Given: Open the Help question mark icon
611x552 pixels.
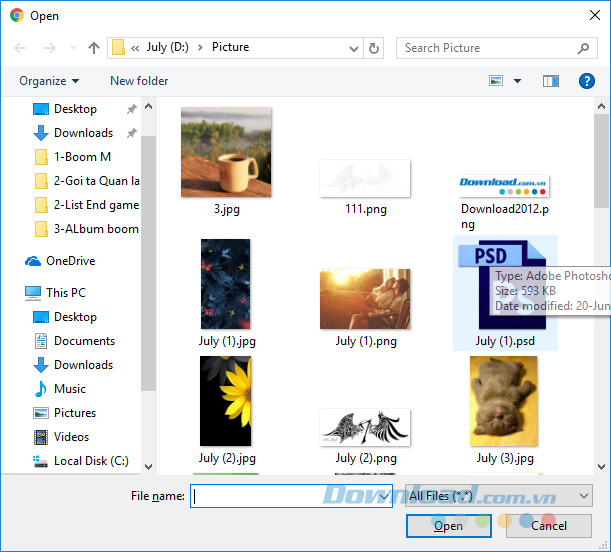Looking at the screenshot, I should (587, 81).
